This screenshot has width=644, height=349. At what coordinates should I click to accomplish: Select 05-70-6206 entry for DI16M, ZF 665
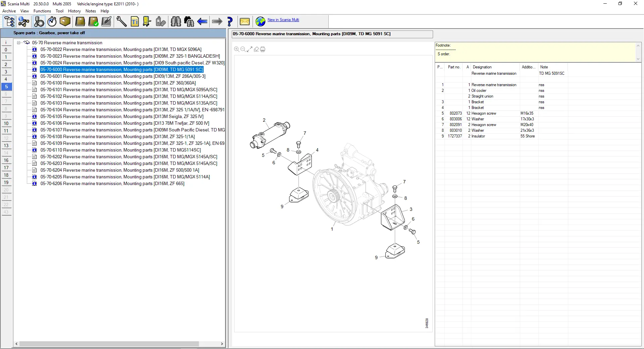(x=112, y=183)
